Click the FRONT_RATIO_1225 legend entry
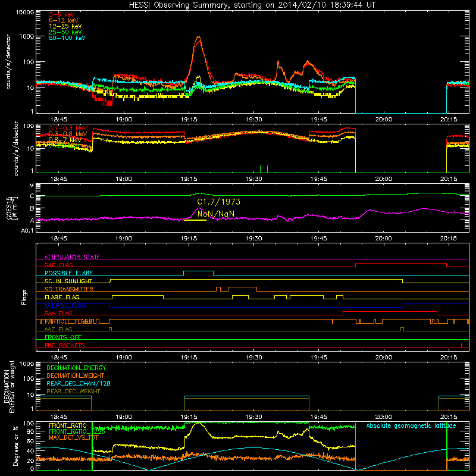This screenshot has height=476, width=476. coord(77,431)
